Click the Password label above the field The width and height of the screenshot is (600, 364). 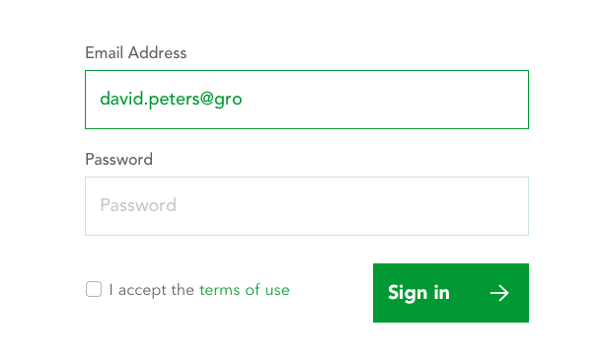[x=119, y=160]
